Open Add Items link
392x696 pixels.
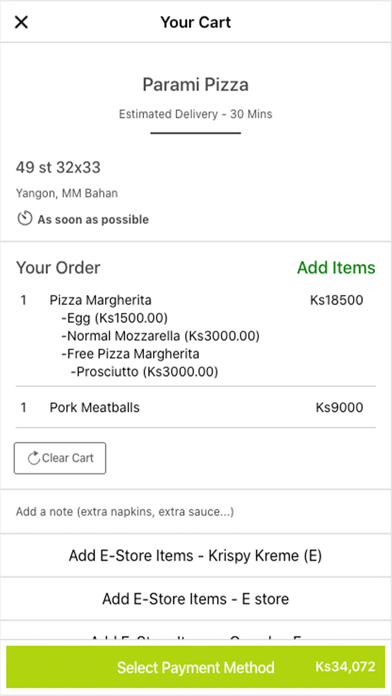(x=336, y=268)
